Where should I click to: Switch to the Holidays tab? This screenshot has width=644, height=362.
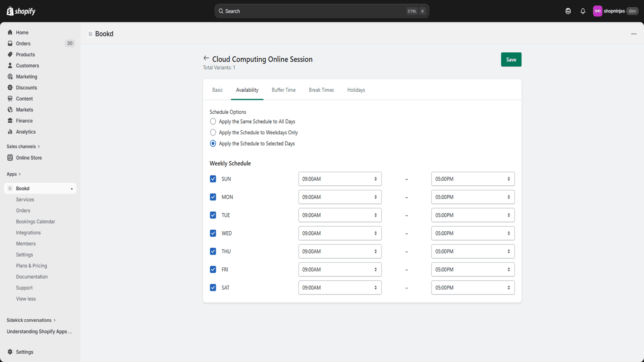point(356,90)
